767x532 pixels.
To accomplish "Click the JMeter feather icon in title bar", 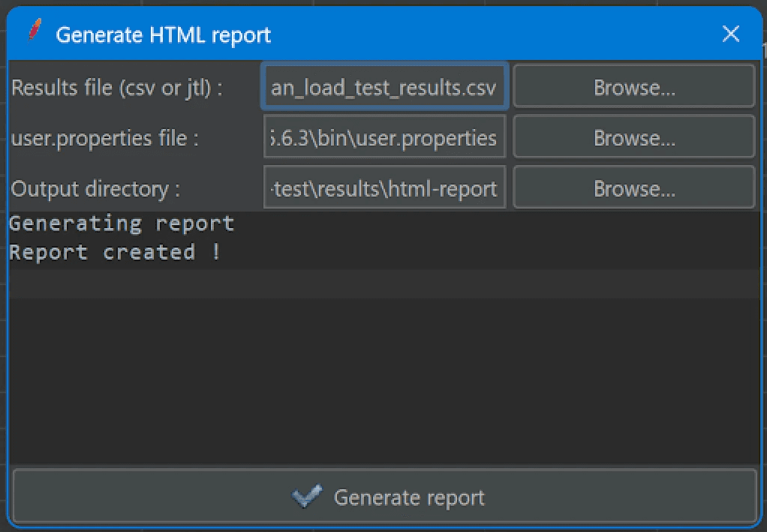I will 35,29.
